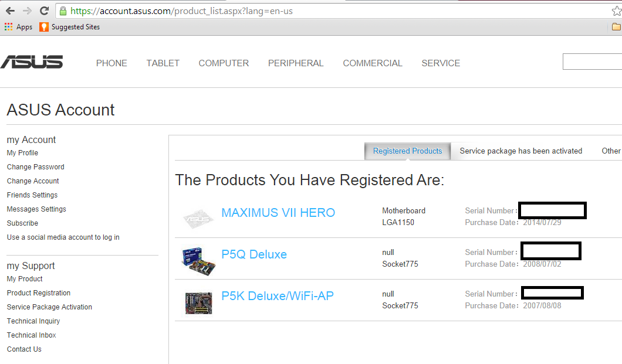Click purchase date 2014/07/29

point(542,223)
